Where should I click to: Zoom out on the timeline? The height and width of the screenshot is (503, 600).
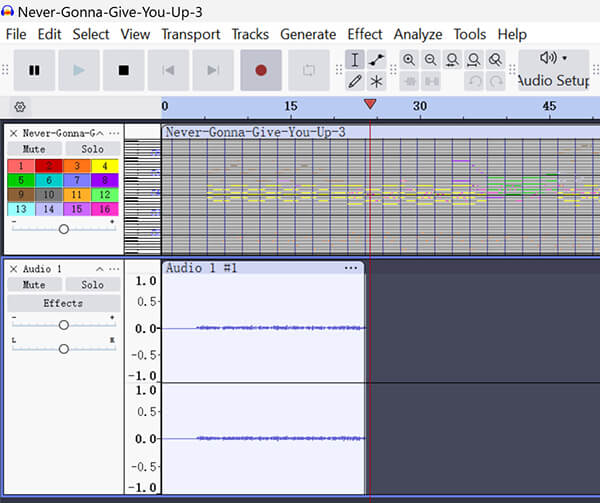[430, 60]
